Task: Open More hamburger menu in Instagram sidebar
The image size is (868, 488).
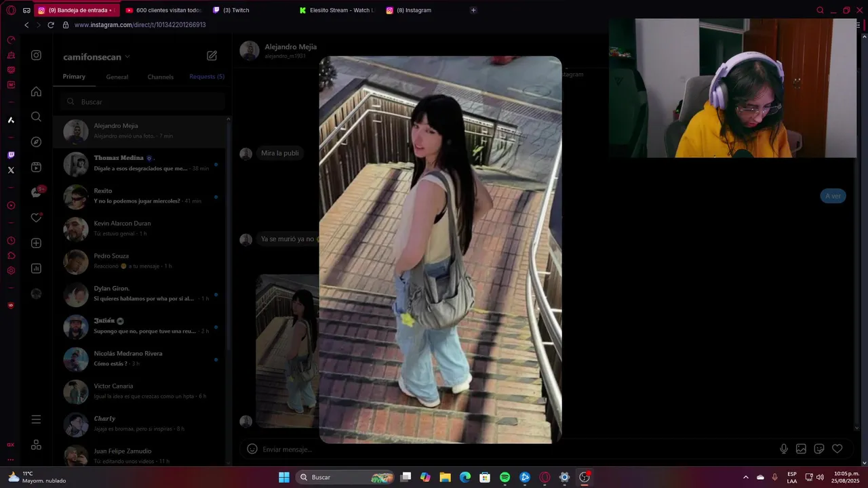Action: pos(37,420)
